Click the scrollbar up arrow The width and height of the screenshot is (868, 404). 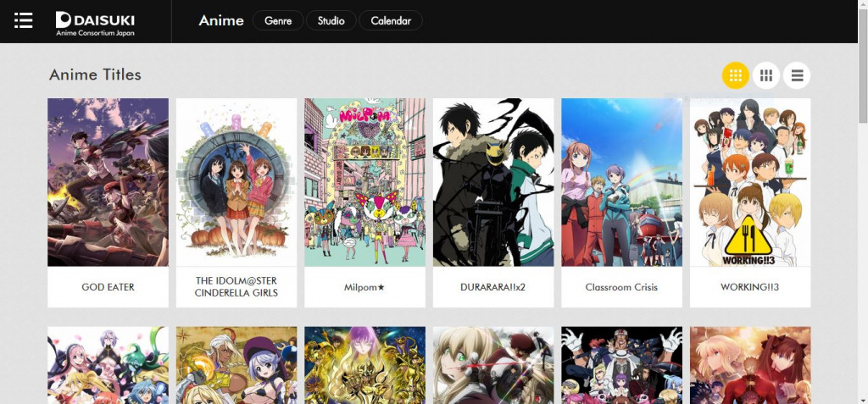[861, 5]
